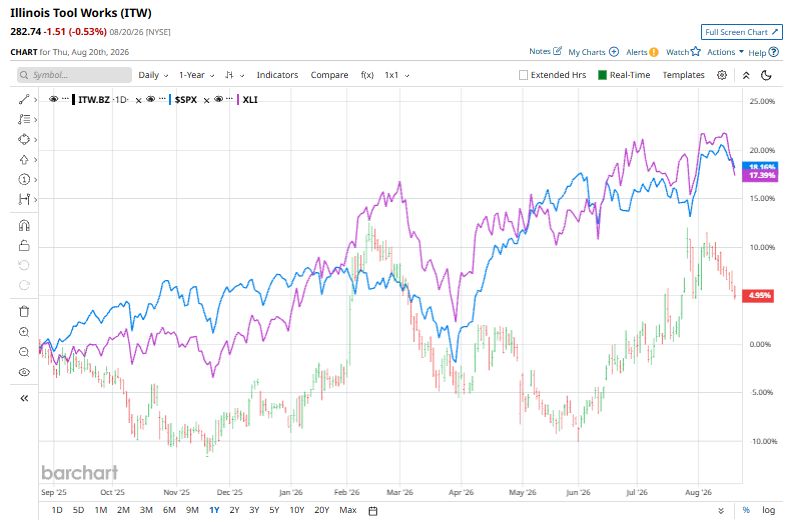Open the 1-Year period dropdown

pyautogui.click(x=196, y=75)
